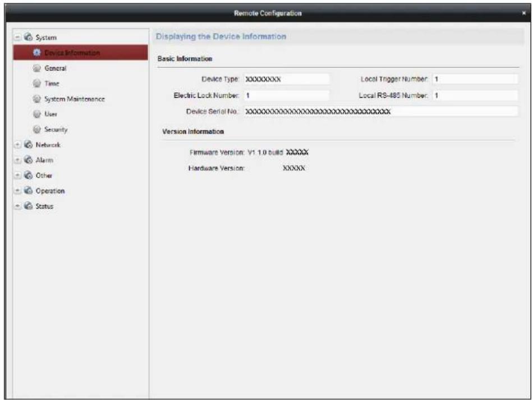This screenshot has width=532, height=400.
Task: Click the Device Information gear icon
Action: coord(36,53)
